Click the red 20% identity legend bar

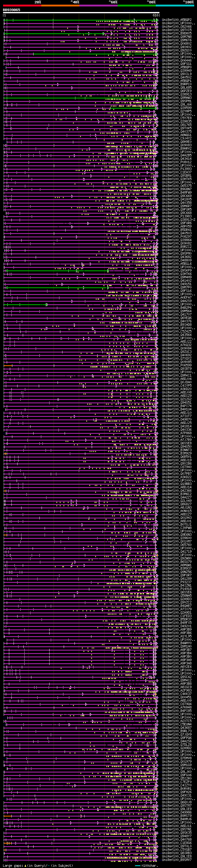(x=22, y=6)
